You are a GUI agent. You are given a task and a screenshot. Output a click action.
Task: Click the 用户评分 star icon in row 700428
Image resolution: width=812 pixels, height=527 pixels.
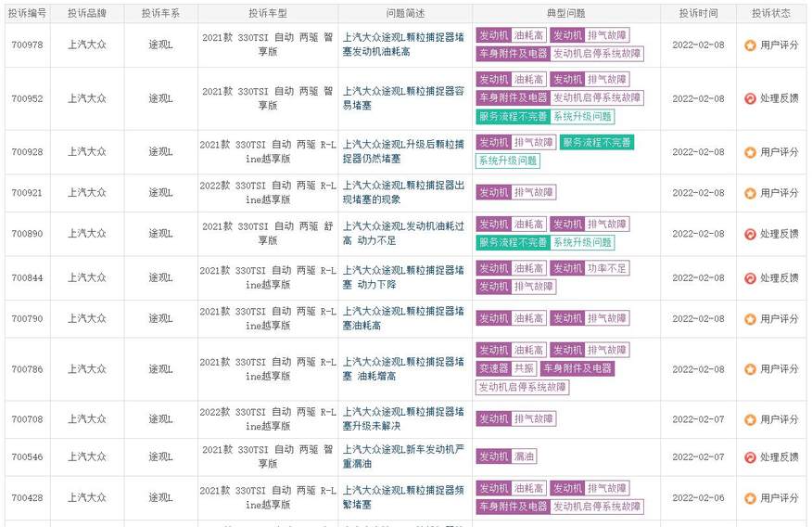tap(750, 498)
